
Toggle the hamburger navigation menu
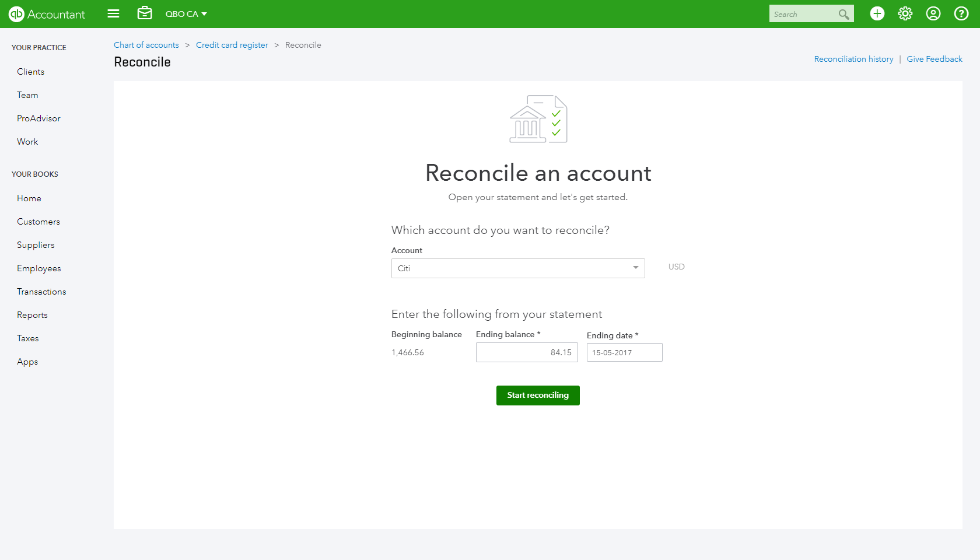tap(113, 13)
